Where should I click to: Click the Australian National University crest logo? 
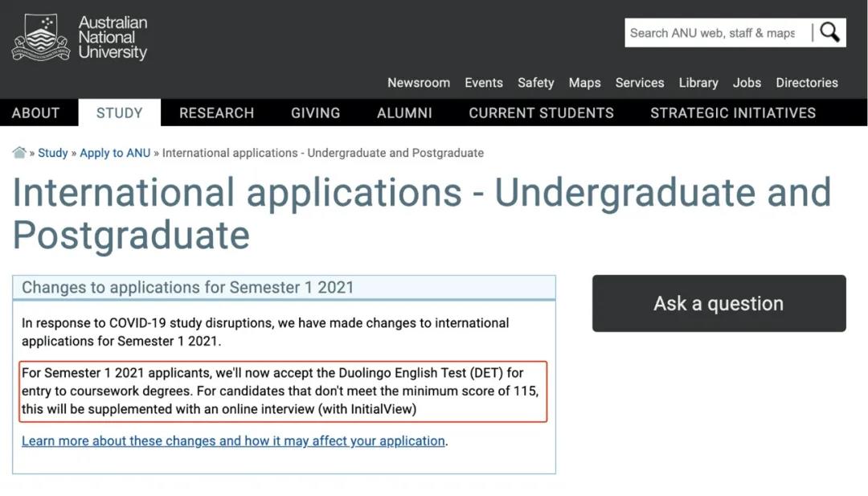[41, 37]
